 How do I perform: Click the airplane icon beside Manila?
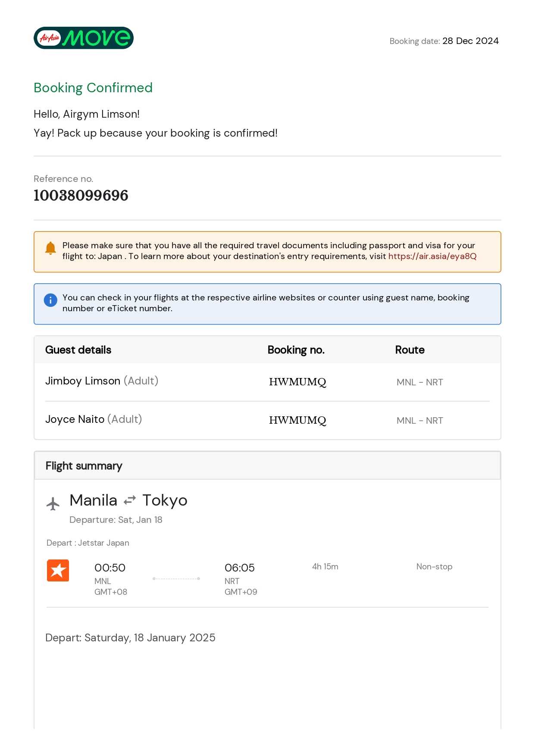click(x=53, y=503)
